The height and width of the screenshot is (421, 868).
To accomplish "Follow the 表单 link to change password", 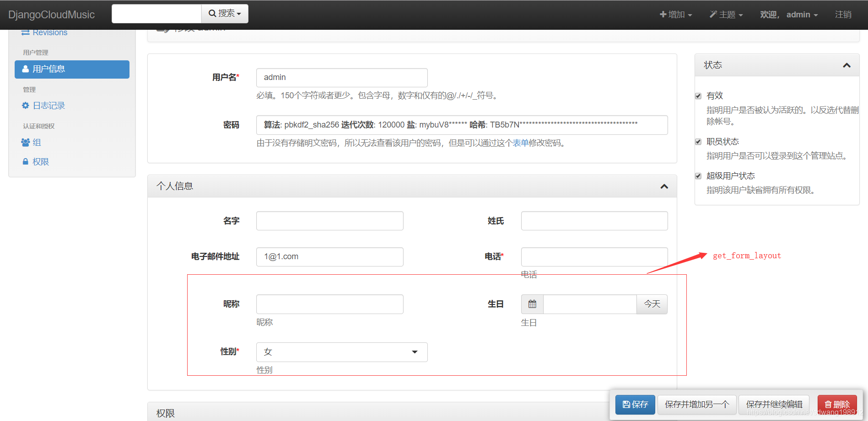I will pos(521,143).
